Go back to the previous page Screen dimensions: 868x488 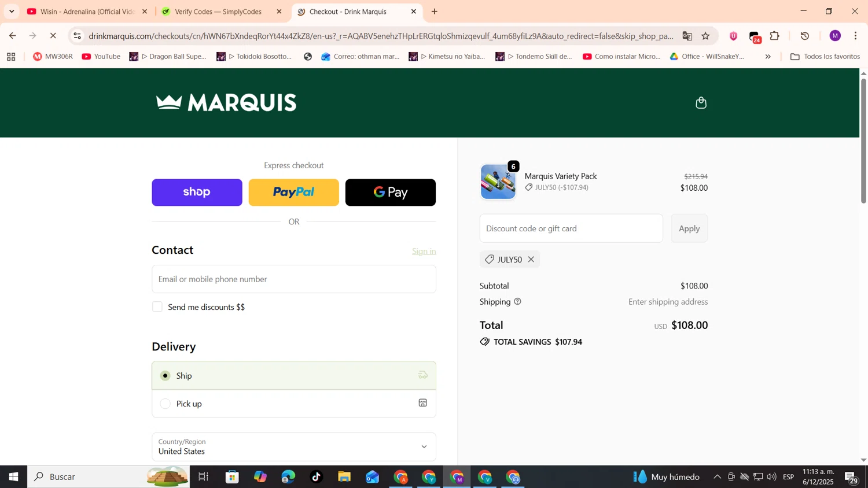(x=12, y=36)
